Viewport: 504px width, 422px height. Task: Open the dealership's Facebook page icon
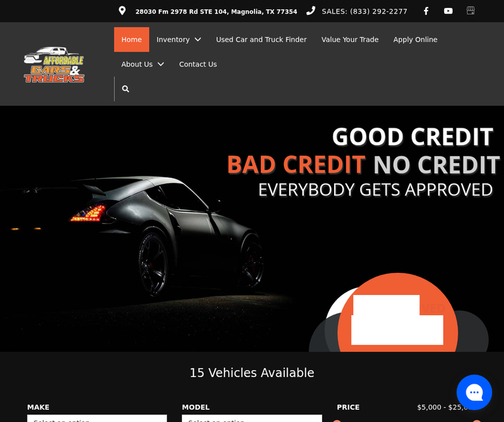point(425,11)
